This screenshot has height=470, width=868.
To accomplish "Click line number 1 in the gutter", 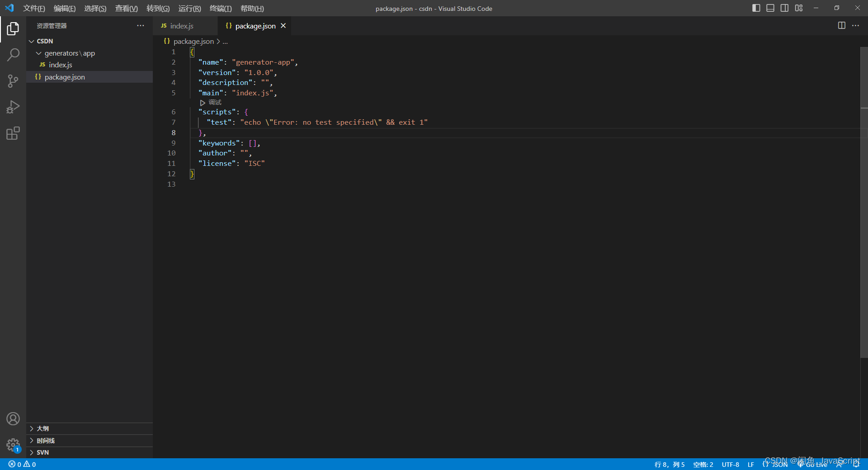I will (x=174, y=52).
